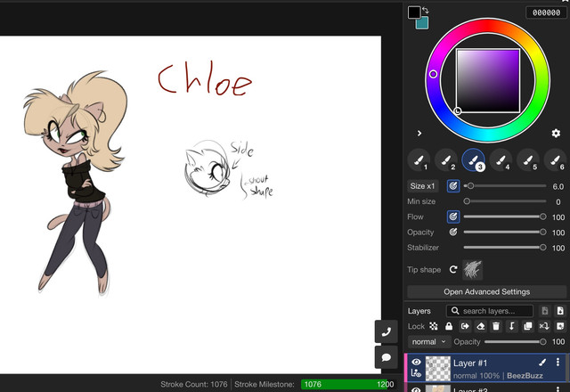Open the brush tip shape thumbnail
Viewport: 570px width, 392px height.
coord(472,270)
